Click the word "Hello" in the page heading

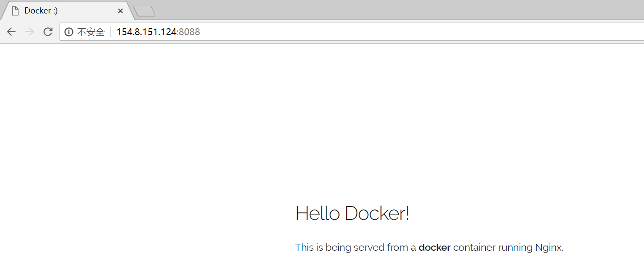[317, 213]
